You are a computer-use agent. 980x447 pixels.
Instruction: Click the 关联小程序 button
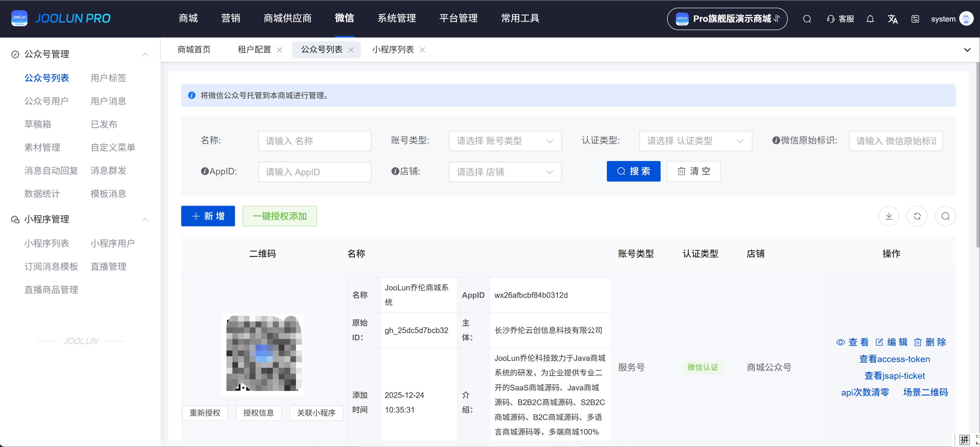click(316, 413)
